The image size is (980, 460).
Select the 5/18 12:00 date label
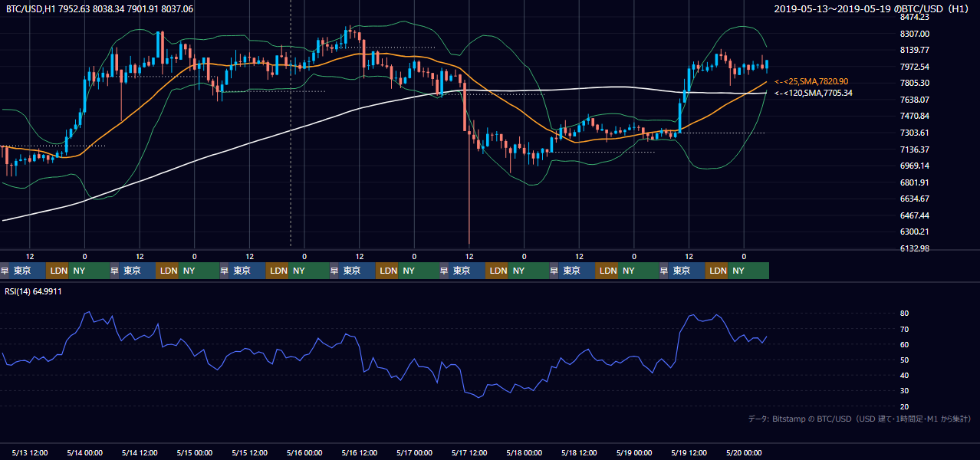point(579,453)
